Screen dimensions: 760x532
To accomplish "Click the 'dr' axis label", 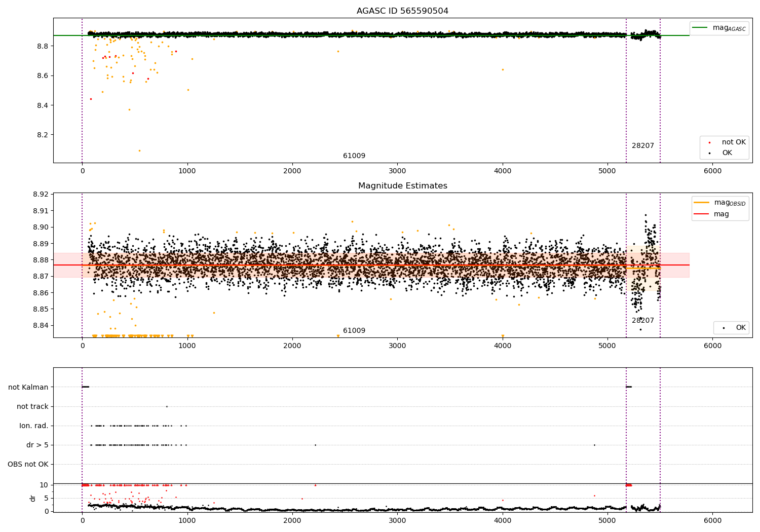I will pyautogui.click(x=33, y=498).
